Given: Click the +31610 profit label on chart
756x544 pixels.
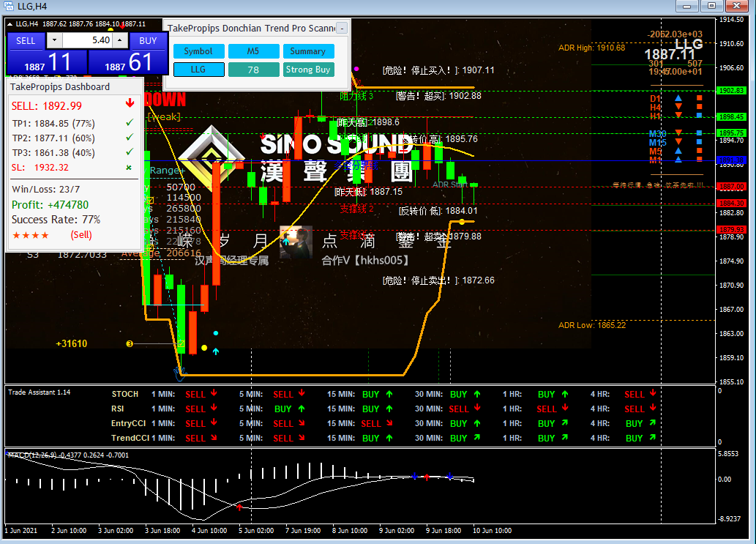Looking at the screenshot, I should tap(72, 343).
